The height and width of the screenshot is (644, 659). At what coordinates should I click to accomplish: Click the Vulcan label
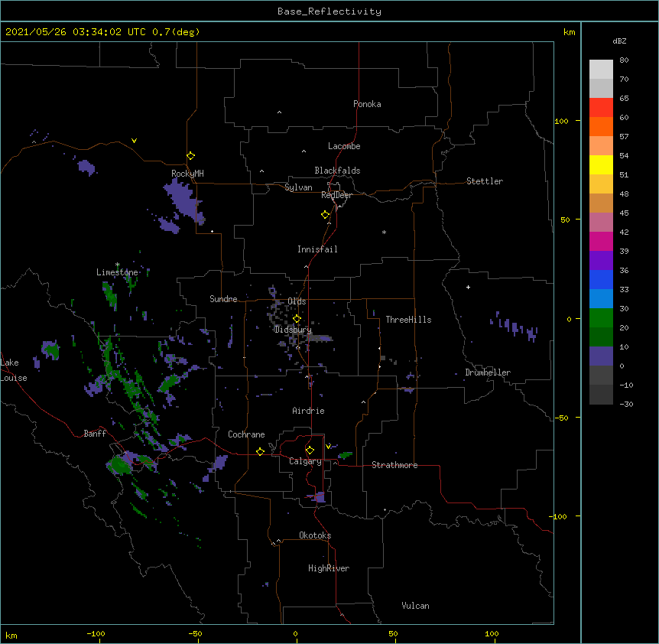click(x=415, y=606)
